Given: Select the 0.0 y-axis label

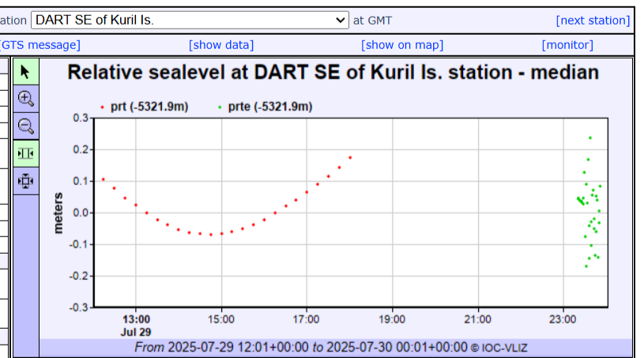Looking at the screenshot, I should tap(81, 213).
